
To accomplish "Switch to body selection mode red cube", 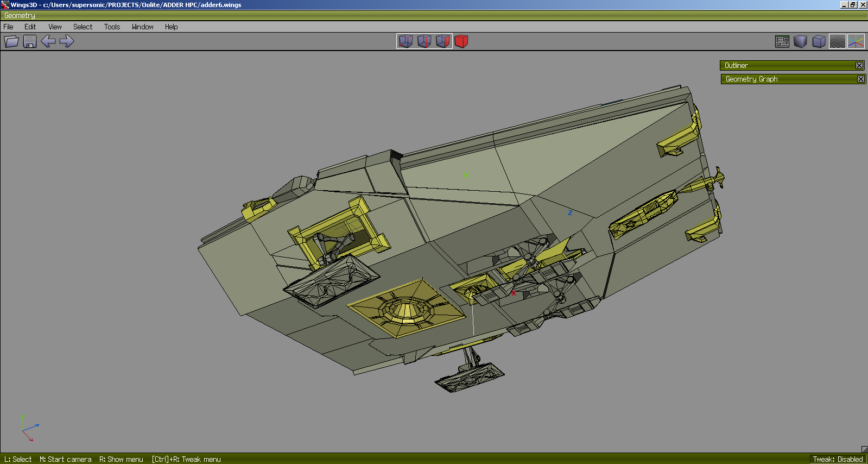I will pos(461,41).
